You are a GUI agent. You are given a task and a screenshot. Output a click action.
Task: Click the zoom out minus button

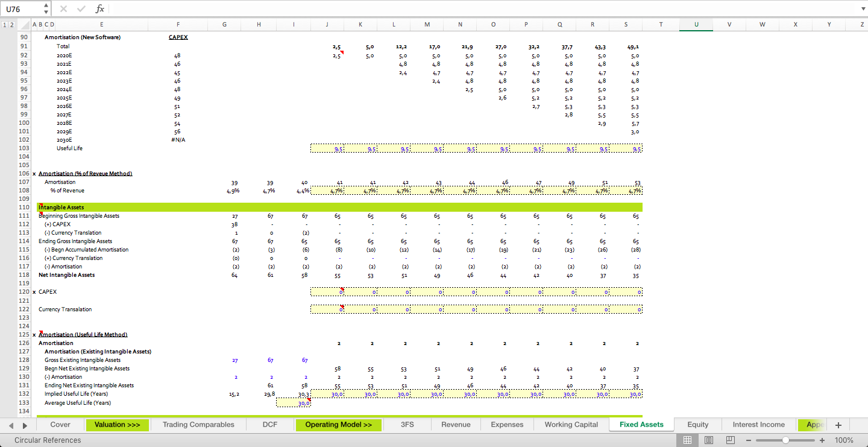click(x=749, y=440)
